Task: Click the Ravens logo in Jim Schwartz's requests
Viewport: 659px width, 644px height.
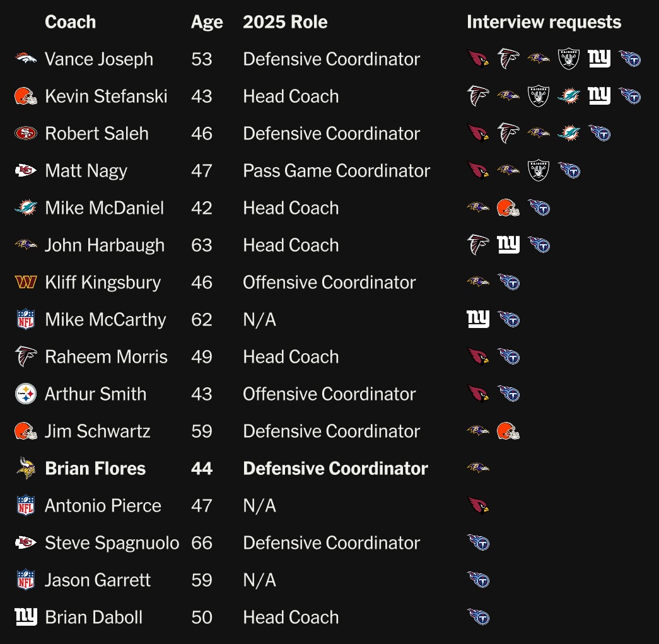Action: click(478, 431)
